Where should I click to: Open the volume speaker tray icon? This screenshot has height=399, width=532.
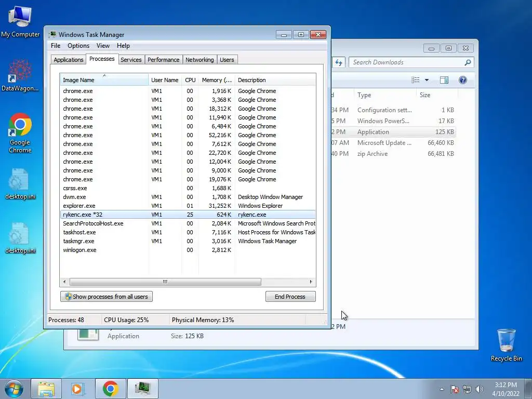click(480, 389)
